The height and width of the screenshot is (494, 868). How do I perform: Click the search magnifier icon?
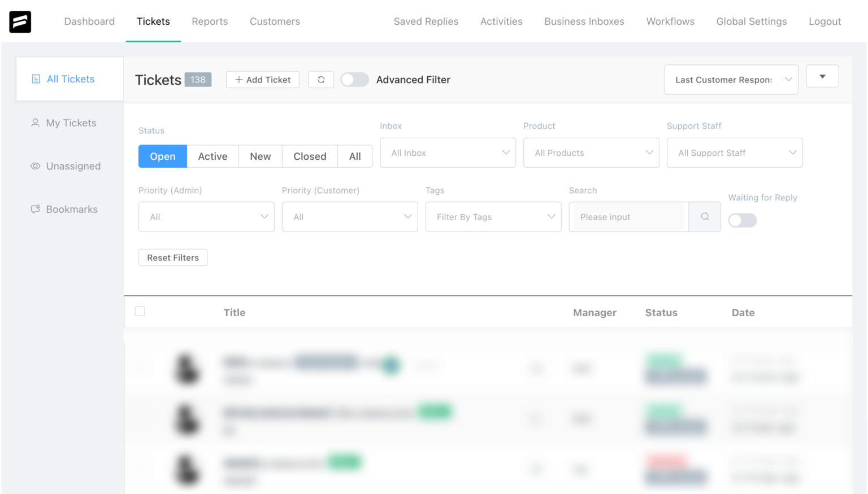tap(704, 217)
